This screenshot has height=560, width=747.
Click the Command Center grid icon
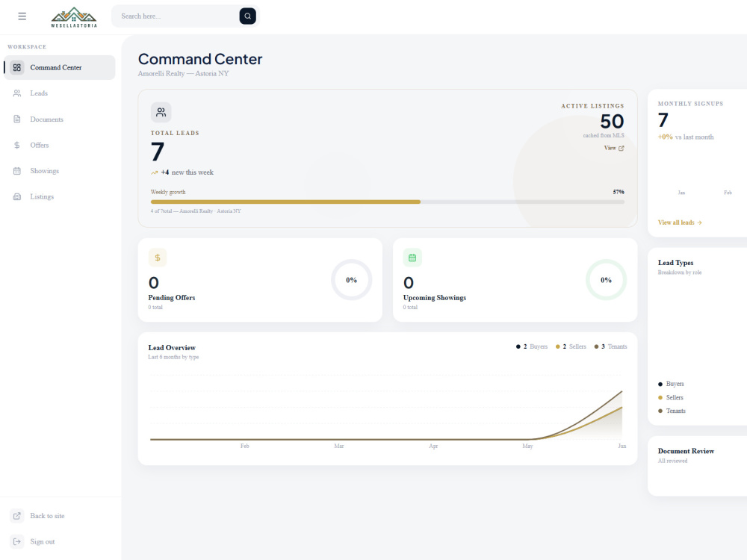point(17,68)
